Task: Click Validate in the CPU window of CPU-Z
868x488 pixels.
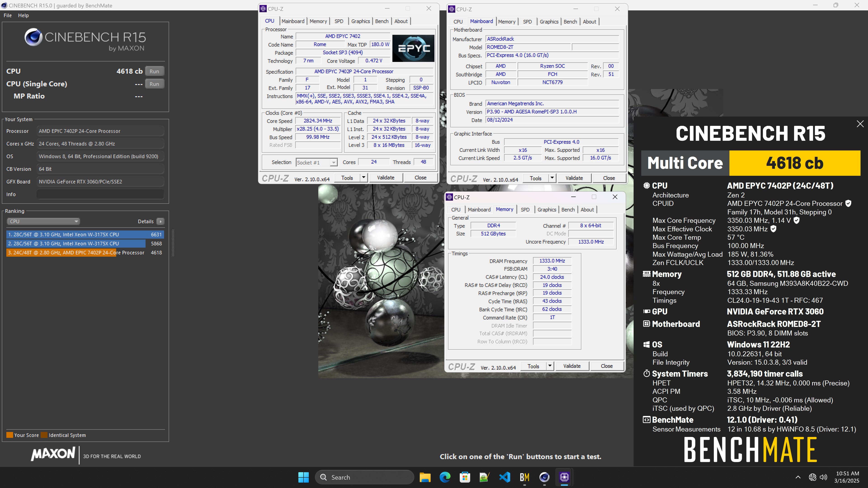Action: coord(385,178)
